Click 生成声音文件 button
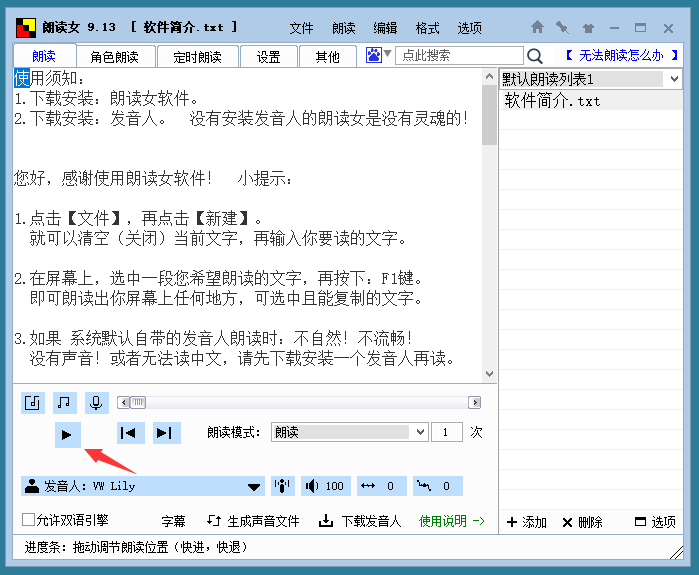The height and width of the screenshot is (575, 699). point(253,521)
